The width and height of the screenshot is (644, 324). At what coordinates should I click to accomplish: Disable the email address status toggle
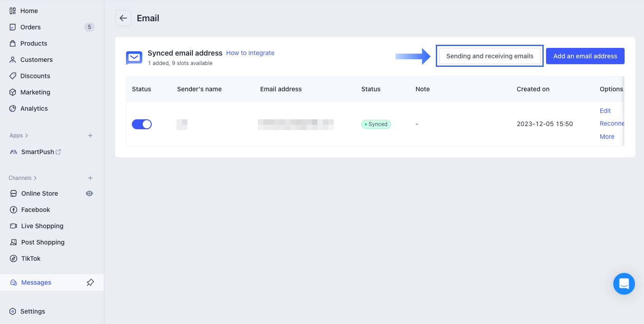[142, 124]
